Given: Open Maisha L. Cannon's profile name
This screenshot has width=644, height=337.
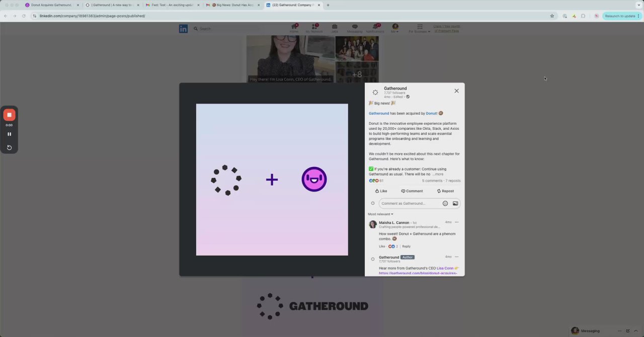Looking at the screenshot, I should [394, 222].
